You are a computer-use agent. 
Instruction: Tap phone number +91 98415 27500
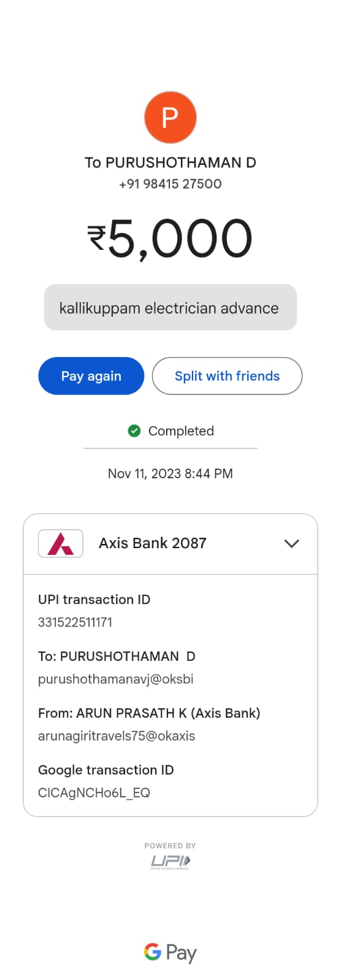coord(170,184)
